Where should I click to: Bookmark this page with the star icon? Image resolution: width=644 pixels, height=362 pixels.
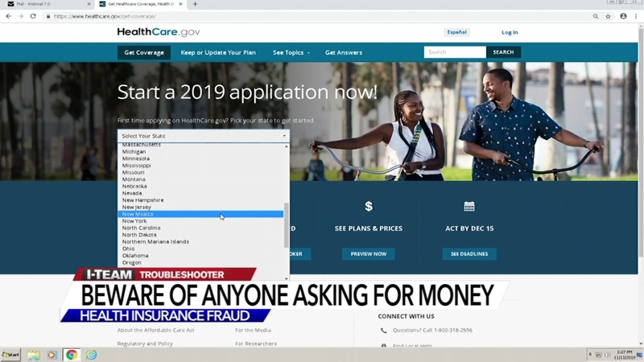click(609, 16)
